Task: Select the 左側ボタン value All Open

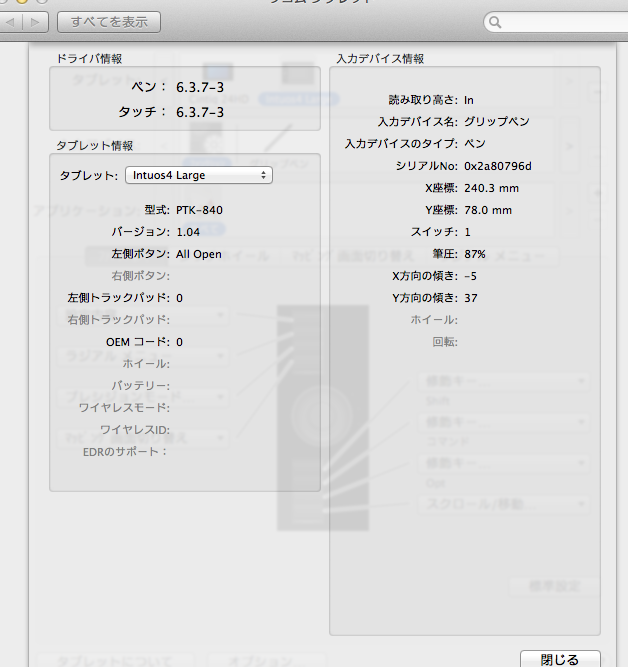Action: [199, 254]
